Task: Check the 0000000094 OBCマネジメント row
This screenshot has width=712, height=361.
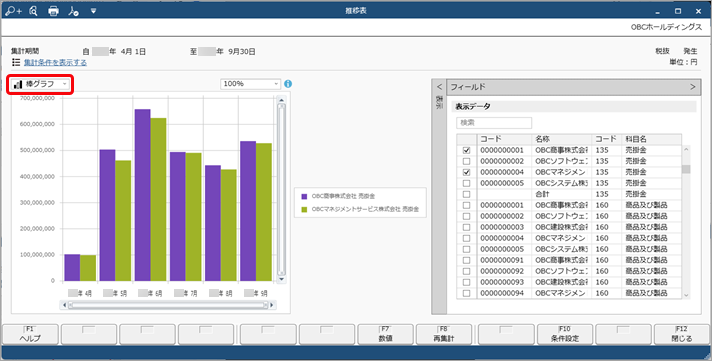Action: (x=466, y=293)
